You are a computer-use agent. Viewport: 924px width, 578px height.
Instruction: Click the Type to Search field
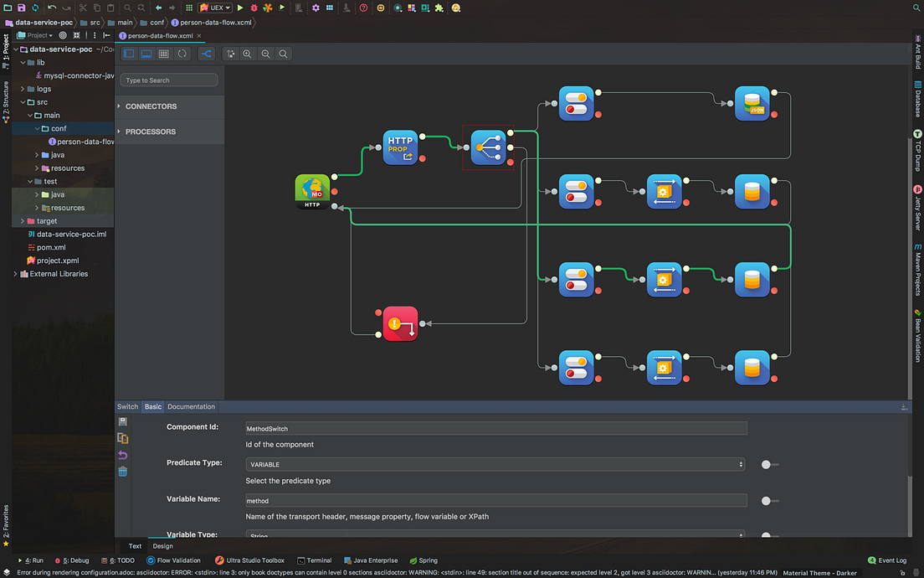tap(168, 80)
